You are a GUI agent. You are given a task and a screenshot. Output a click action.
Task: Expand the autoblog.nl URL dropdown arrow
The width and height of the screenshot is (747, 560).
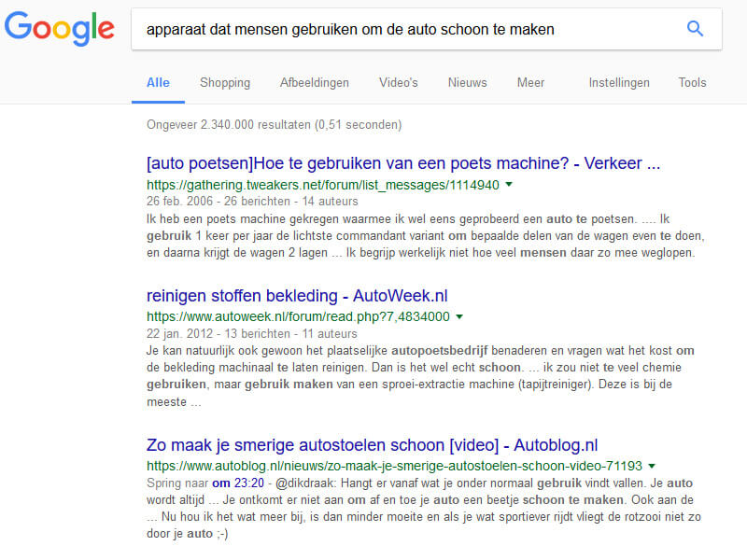[x=652, y=466]
